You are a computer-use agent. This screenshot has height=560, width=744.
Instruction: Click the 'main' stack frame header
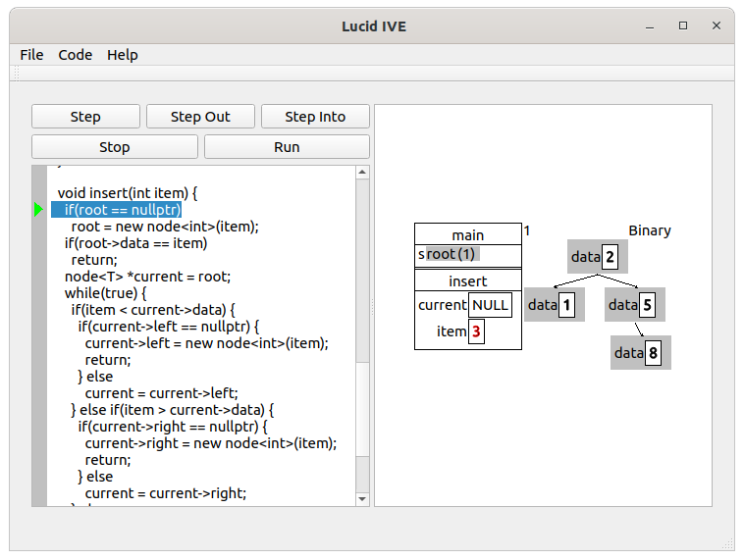pyautogui.click(x=468, y=234)
